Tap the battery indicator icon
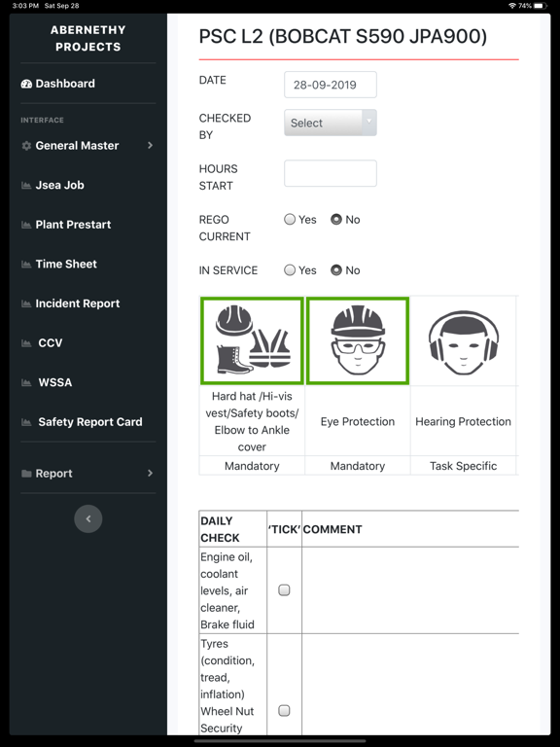560x747 pixels. click(x=541, y=6)
